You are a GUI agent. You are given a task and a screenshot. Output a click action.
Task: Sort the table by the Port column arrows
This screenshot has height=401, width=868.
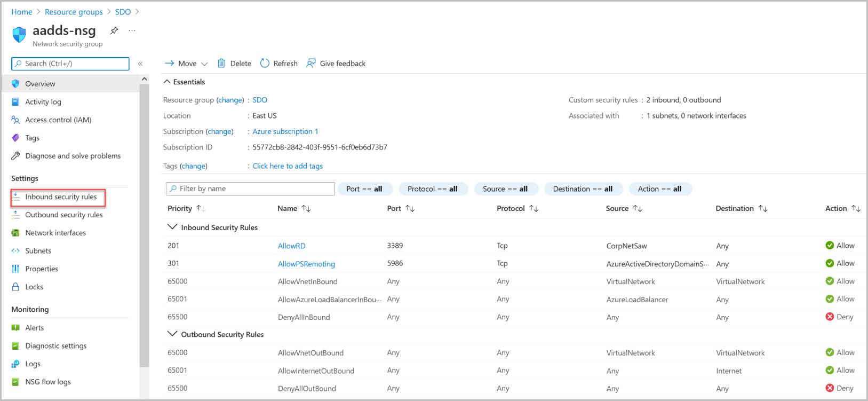point(410,208)
